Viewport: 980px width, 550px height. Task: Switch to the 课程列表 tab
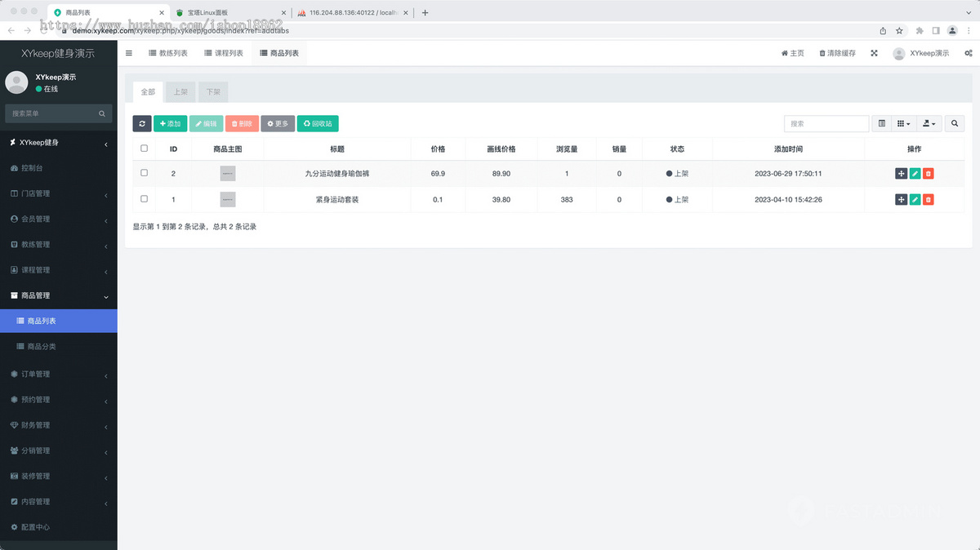tap(223, 53)
